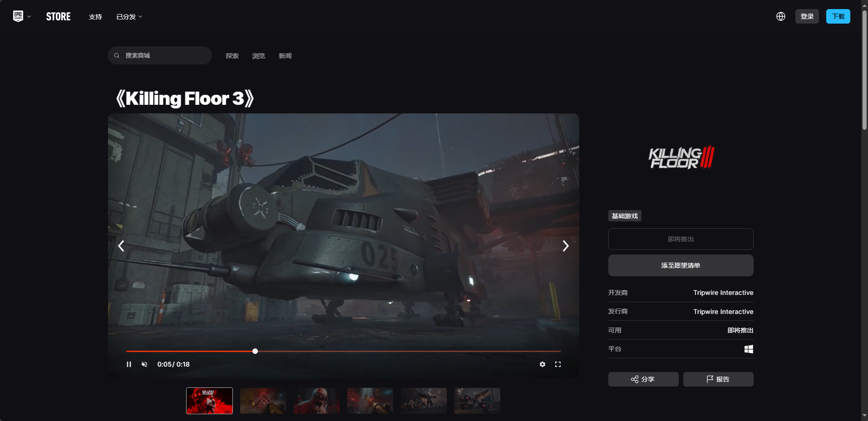Pause the trailer video
The height and width of the screenshot is (421, 868).
coord(129,364)
